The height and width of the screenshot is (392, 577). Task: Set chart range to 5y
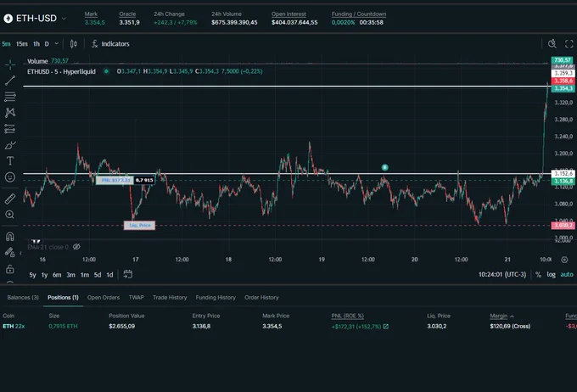tap(33, 275)
